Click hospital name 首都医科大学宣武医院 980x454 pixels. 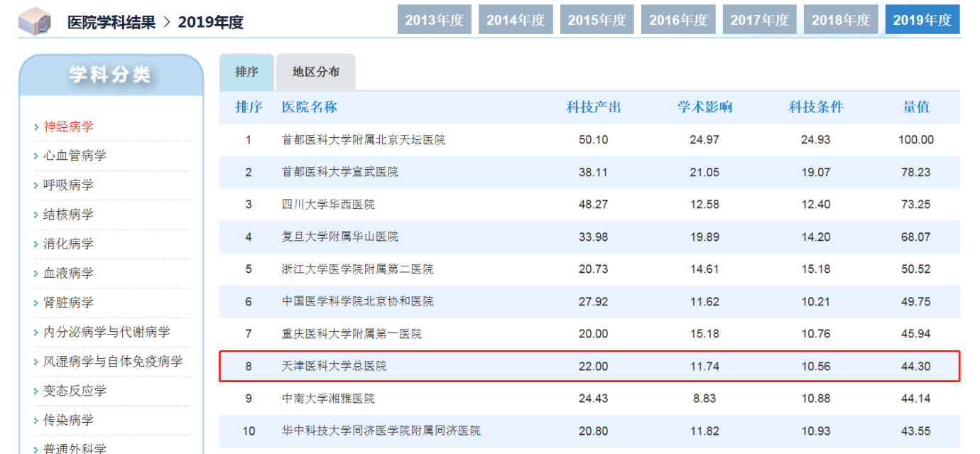point(340,172)
